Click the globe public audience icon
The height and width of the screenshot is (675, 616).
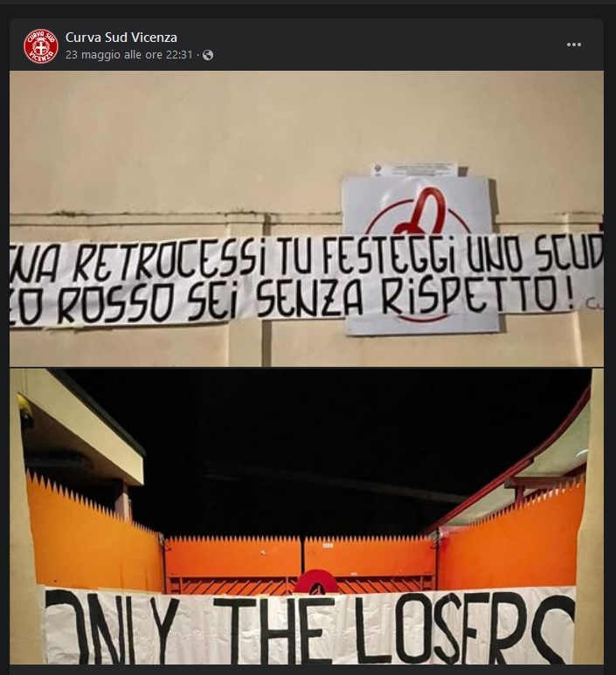coord(208,55)
